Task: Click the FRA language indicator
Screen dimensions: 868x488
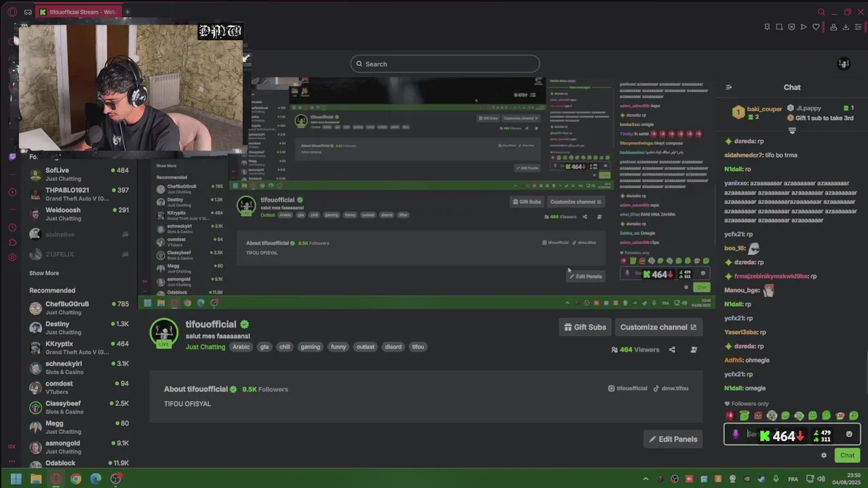Action: (x=793, y=479)
